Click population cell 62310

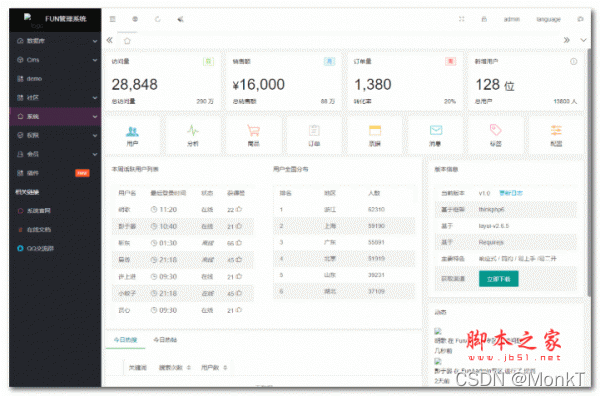tap(376, 209)
